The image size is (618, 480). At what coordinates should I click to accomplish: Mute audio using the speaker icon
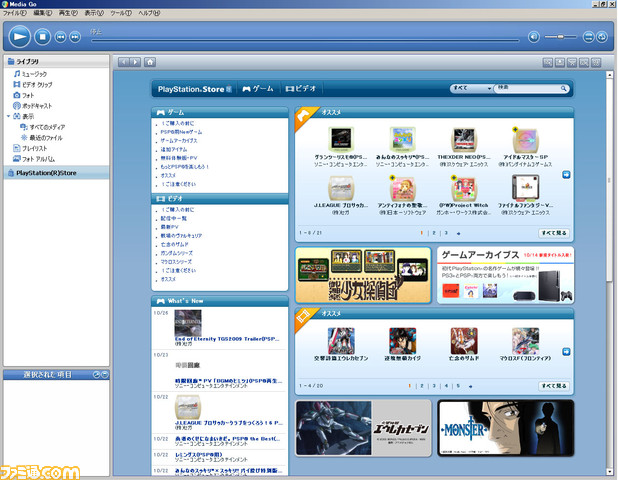(534, 37)
